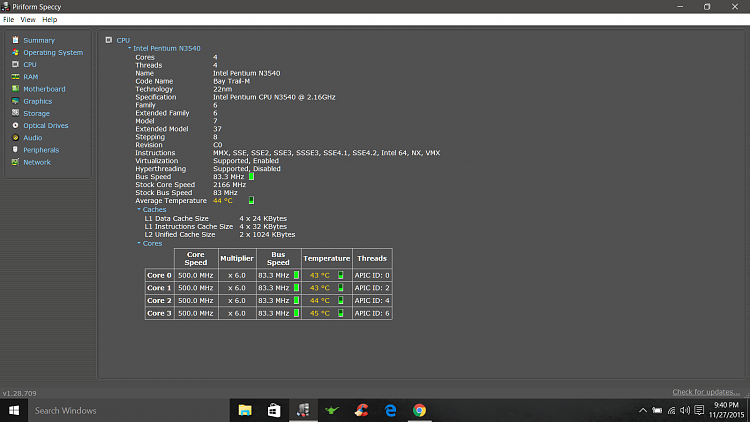Click Core 2 bus speed green indicator
The height and width of the screenshot is (422, 750).
point(296,300)
